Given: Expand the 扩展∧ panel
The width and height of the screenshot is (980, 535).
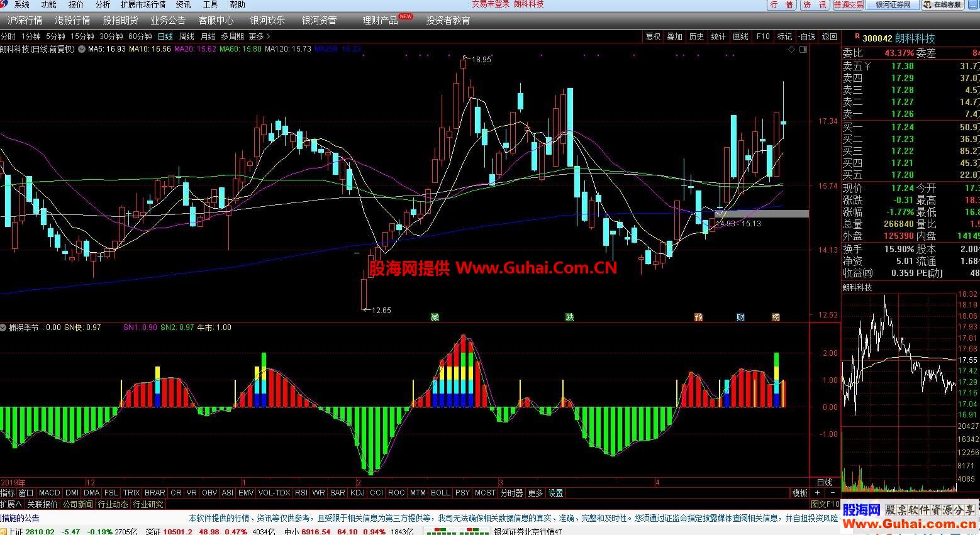Looking at the screenshot, I should point(11,504).
